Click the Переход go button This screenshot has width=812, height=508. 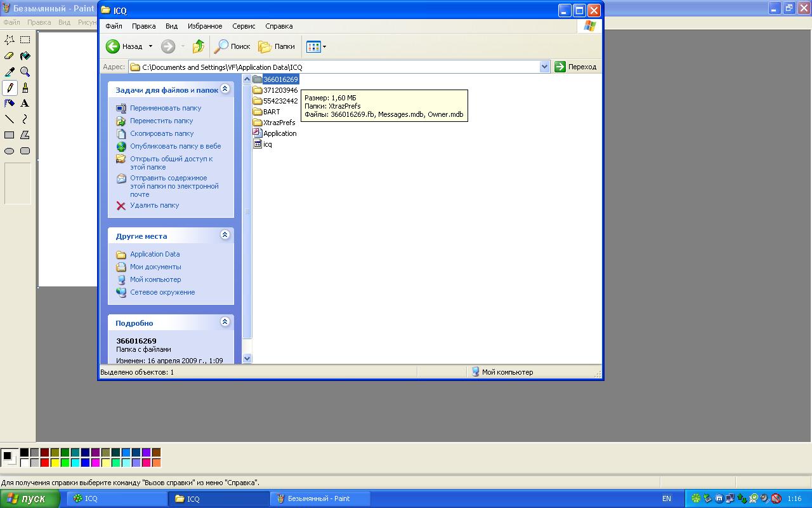576,67
